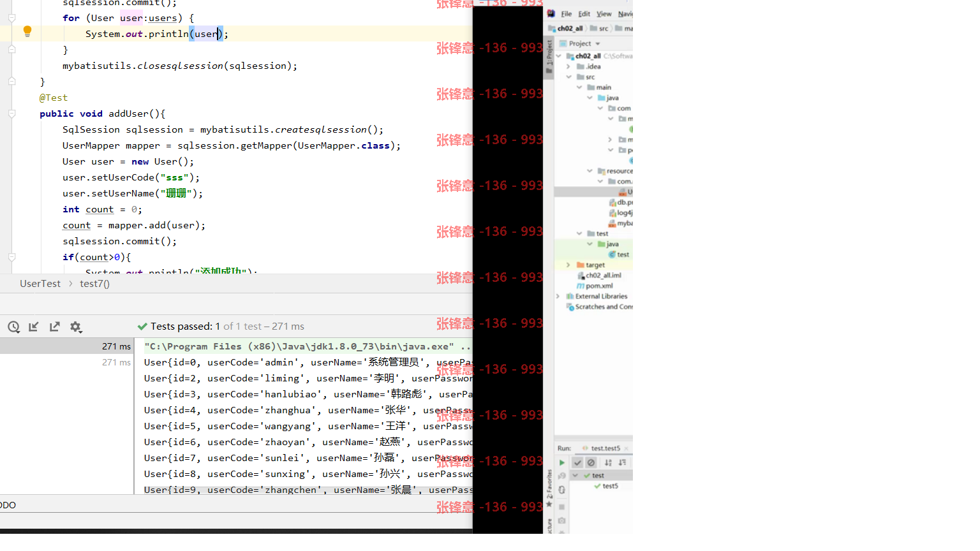Click rerun failed tests icon in small window
Image resolution: width=980 pixels, height=551 pixels.
(x=561, y=476)
